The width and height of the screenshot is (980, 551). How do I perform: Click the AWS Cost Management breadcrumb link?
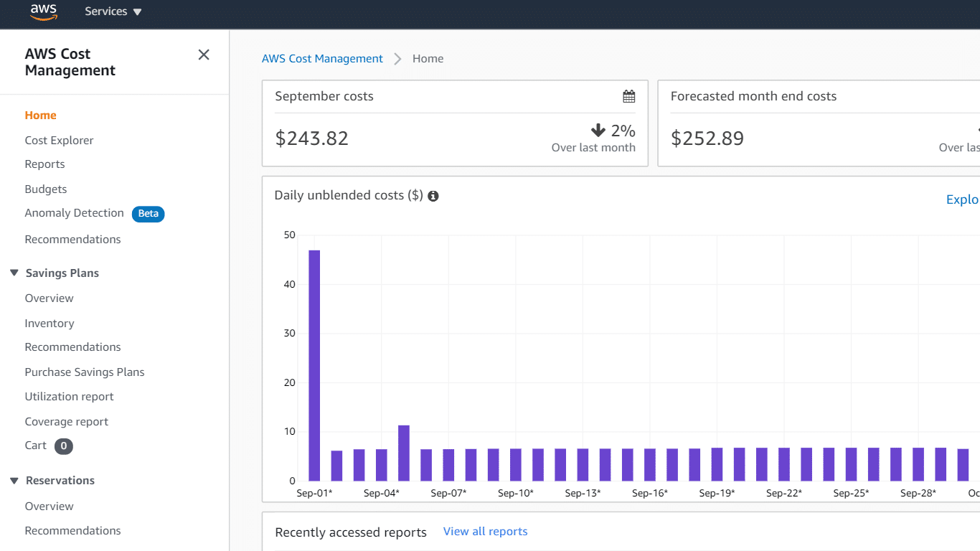pyautogui.click(x=322, y=59)
